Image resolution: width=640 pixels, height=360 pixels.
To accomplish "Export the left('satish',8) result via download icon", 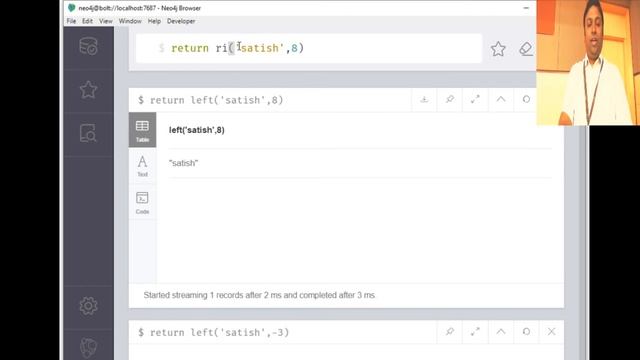I will (424, 100).
